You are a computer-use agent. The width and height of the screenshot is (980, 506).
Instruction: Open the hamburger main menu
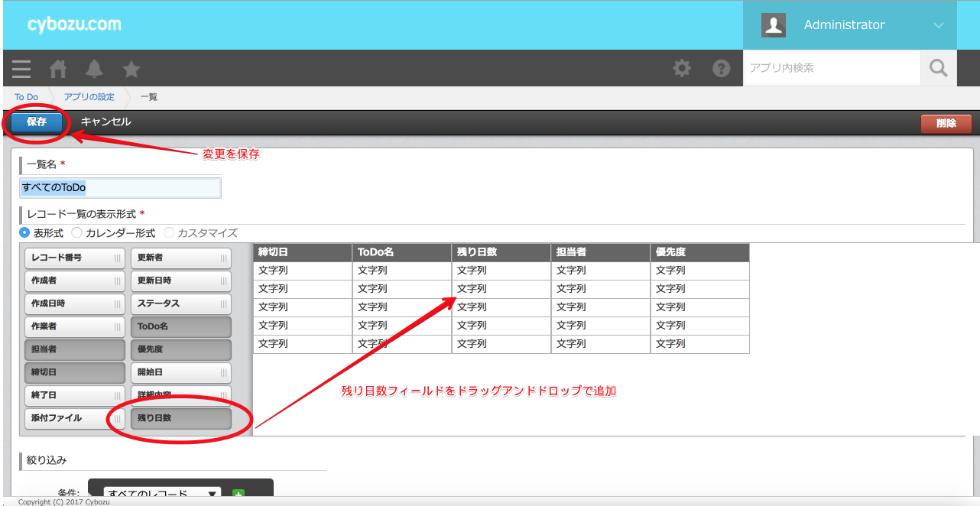21,69
